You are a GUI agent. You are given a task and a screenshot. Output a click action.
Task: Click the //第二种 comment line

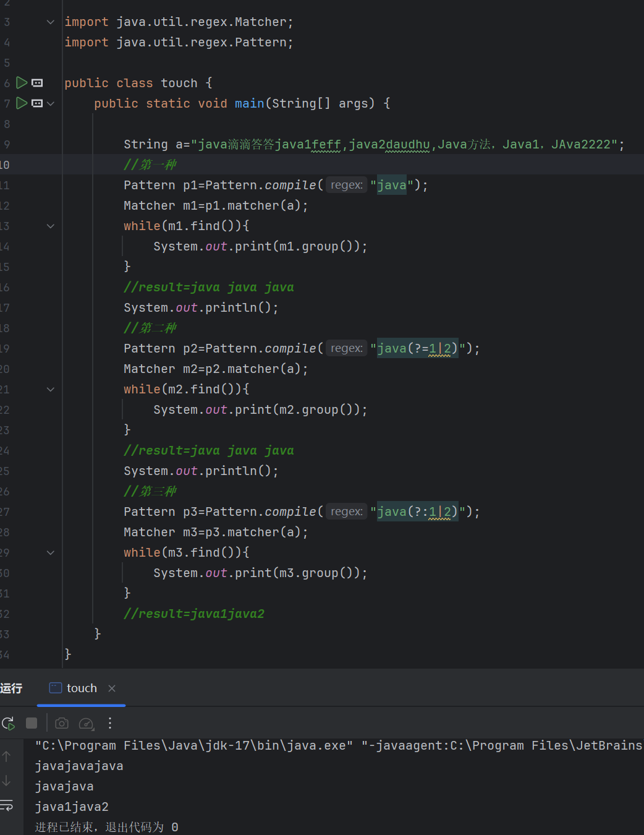[x=150, y=328]
